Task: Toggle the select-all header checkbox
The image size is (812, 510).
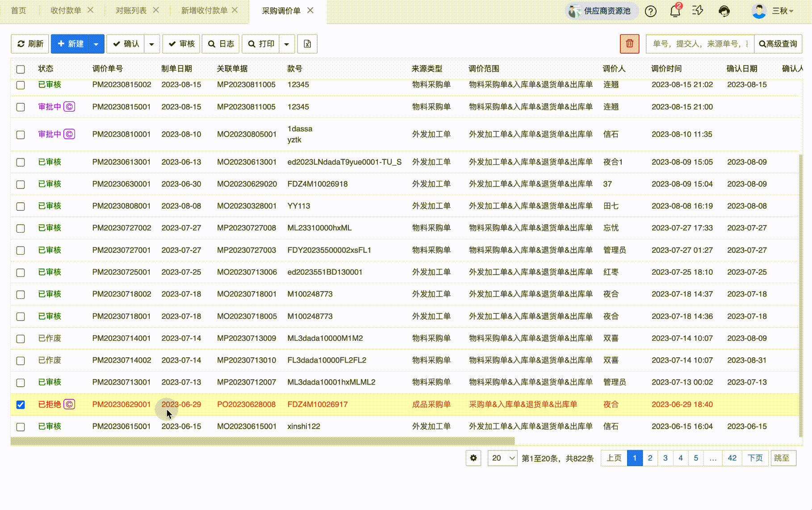Action: click(x=21, y=69)
